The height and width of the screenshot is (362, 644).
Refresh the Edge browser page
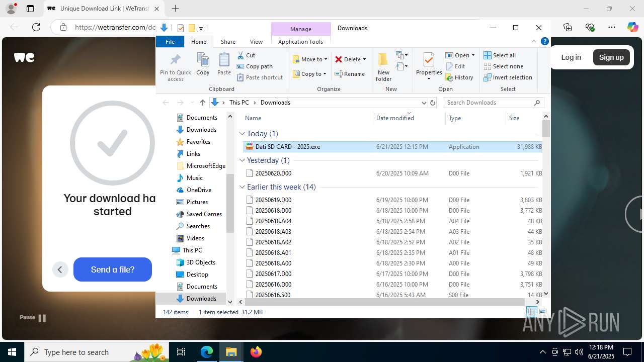point(36,28)
